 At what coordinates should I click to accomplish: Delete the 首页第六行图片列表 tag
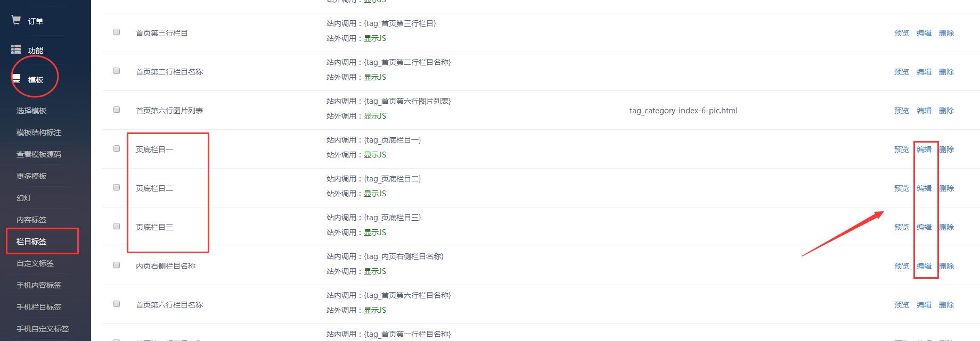[x=946, y=111]
